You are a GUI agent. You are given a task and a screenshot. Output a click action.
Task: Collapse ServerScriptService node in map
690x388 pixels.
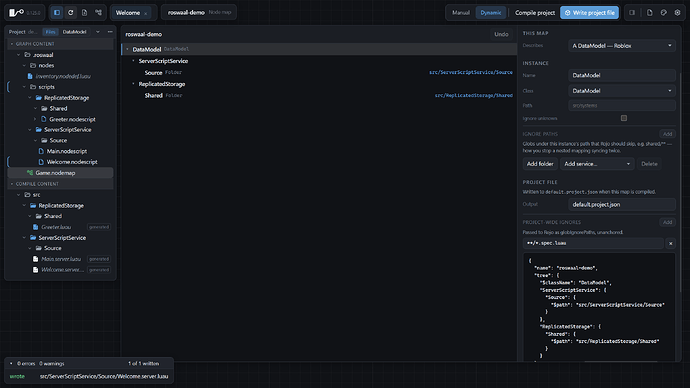(x=134, y=61)
